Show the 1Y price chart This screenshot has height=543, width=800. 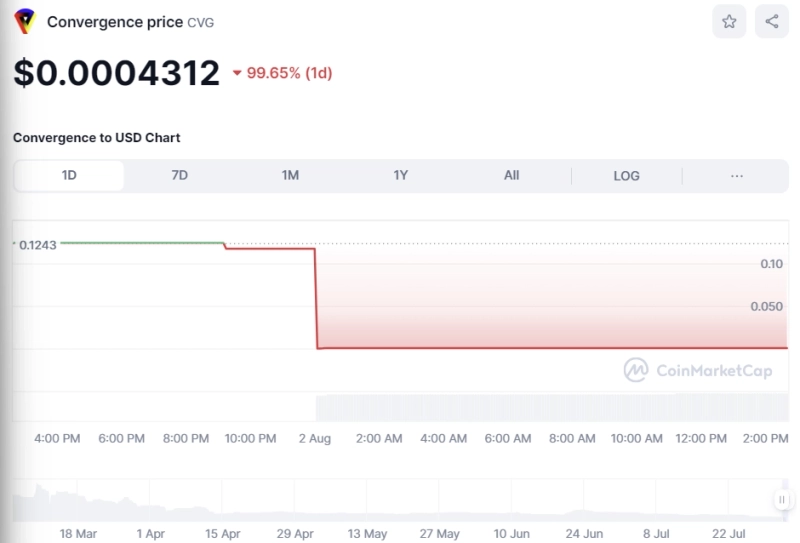(x=401, y=175)
